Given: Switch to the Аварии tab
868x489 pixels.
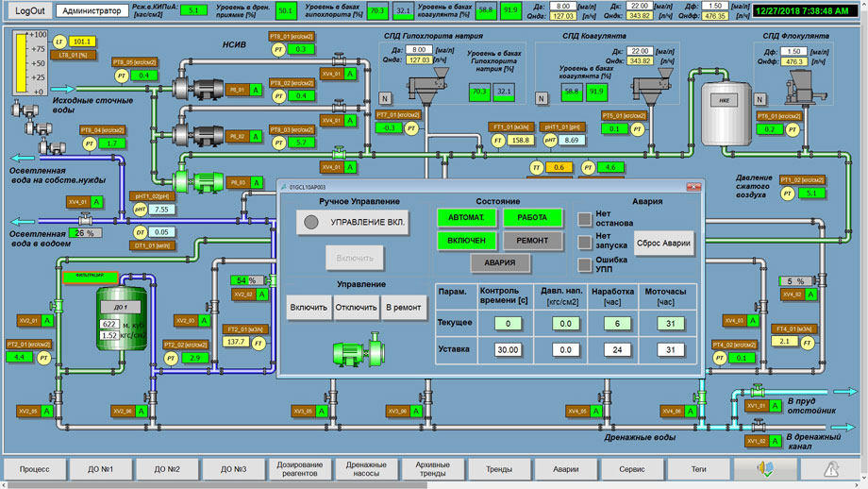Looking at the screenshot, I should pos(565,469).
